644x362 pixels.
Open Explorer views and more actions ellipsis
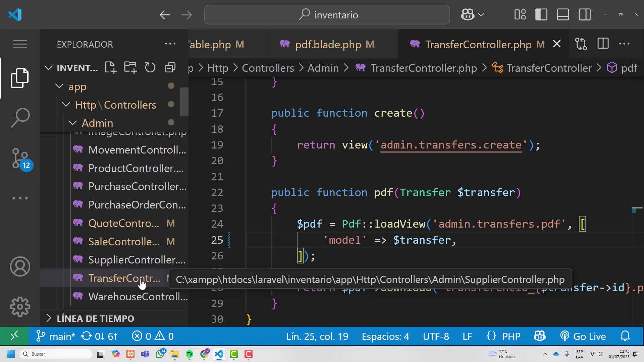click(170, 44)
